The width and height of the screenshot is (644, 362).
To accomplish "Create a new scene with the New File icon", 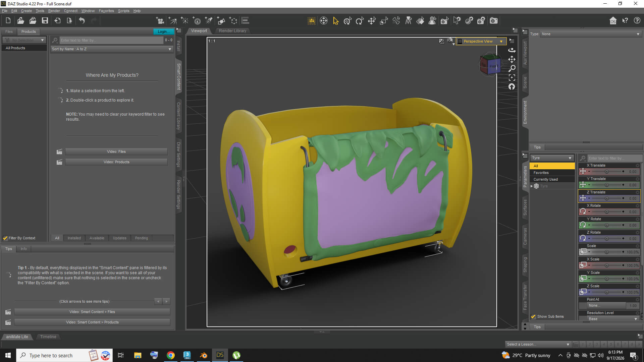I will [8, 21].
